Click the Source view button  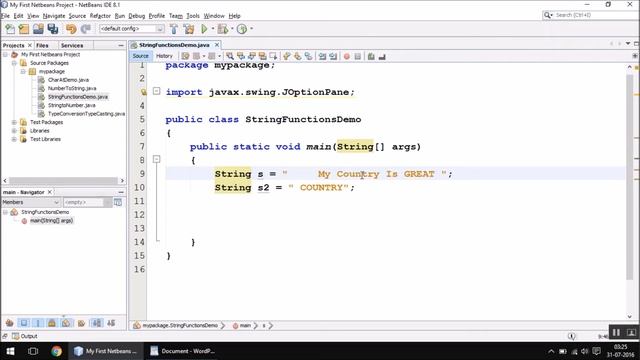pos(140,56)
